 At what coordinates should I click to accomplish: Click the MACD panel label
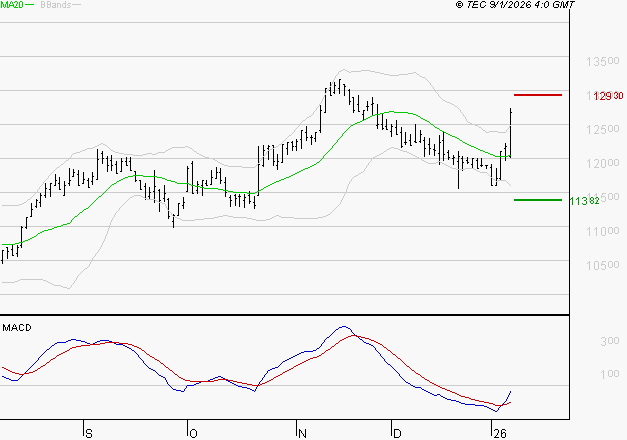[17, 328]
